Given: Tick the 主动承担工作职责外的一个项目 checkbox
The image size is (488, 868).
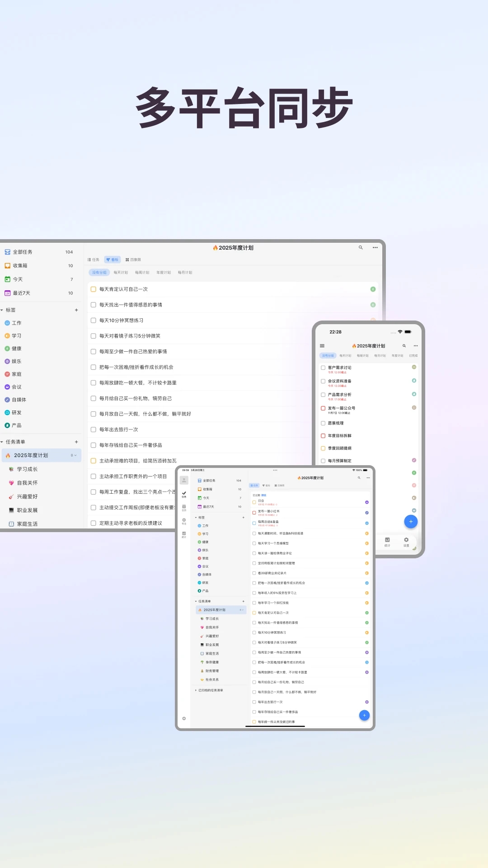Looking at the screenshot, I should (94, 476).
